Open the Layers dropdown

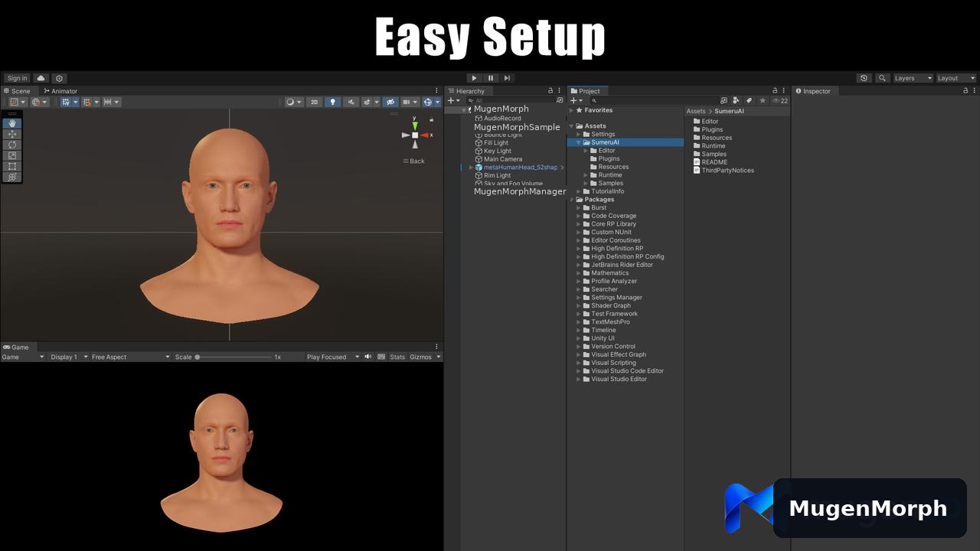pos(913,78)
